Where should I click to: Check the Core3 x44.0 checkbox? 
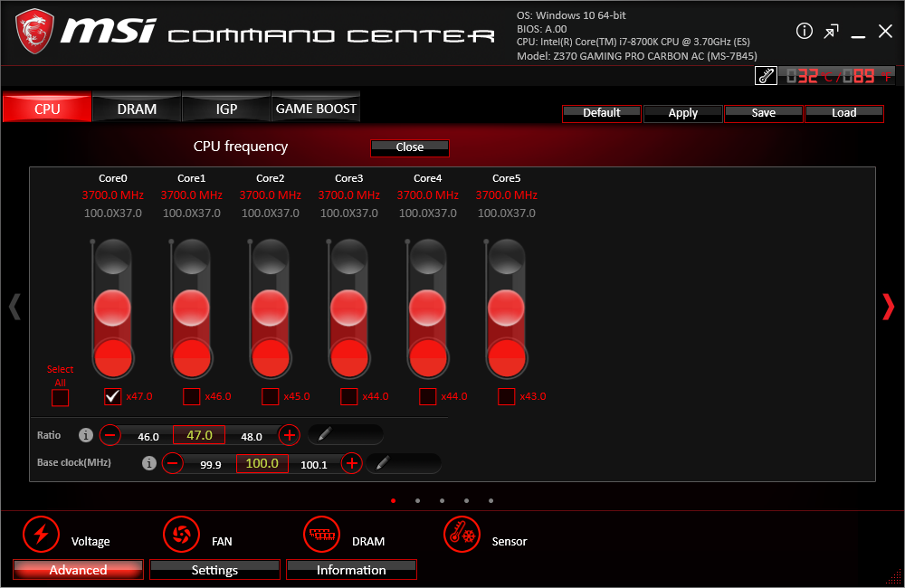coord(348,396)
